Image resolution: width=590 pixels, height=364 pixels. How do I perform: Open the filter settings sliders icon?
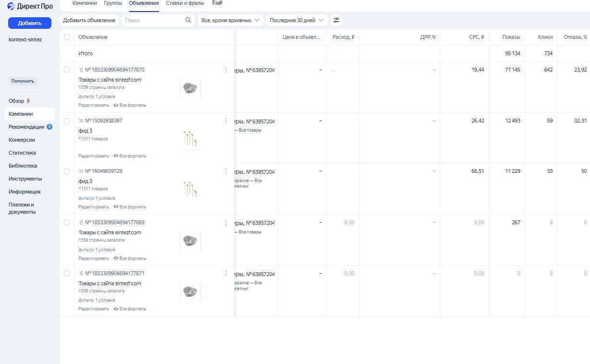[336, 20]
